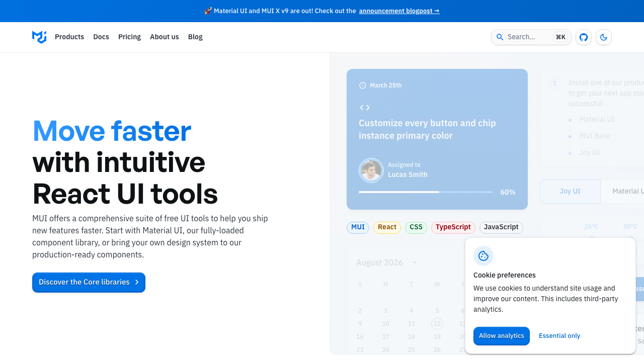This screenshot has height=362, width=644.
Task: Pick August 17 in the calendar
Action: tap(385, 337)
